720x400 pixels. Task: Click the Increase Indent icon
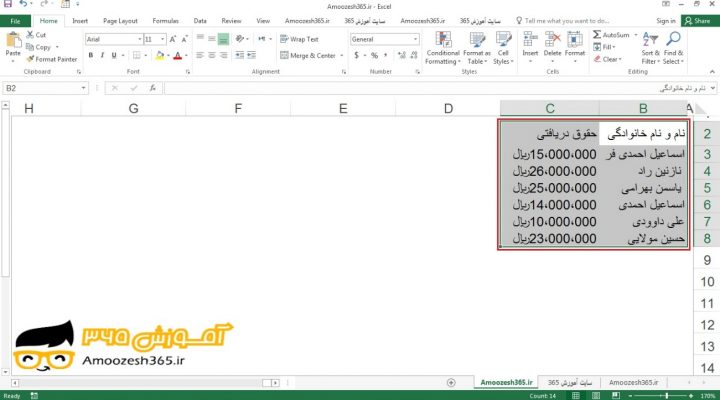[251, 55]
